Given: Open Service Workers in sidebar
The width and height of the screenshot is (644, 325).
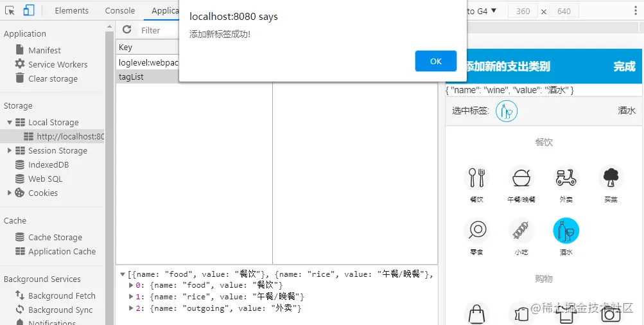Looking at the screenshot, I should click(x=58, y=64).
